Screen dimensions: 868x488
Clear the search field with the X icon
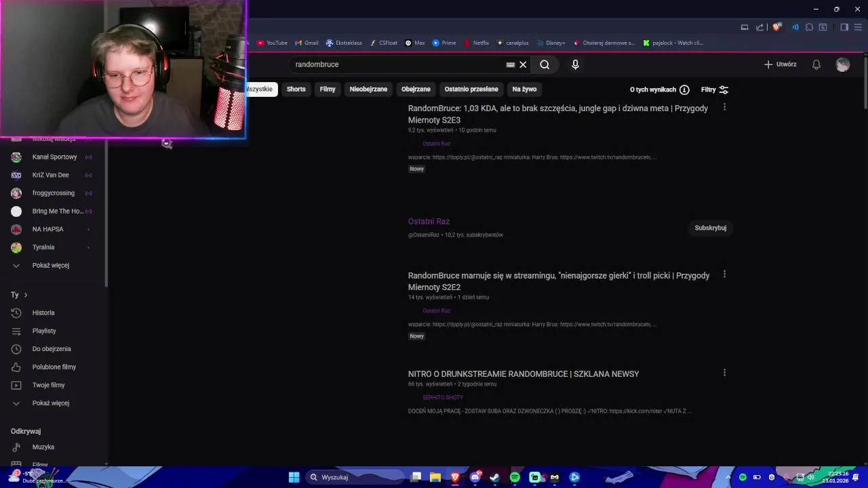[x=523, y=64]
